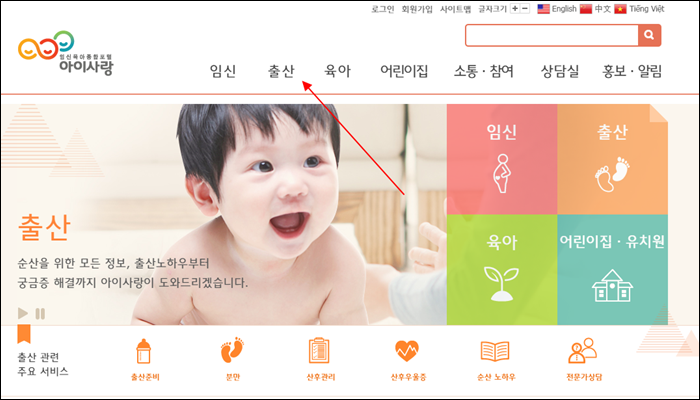This screenshot has width=700, height=400.
Task: Click the magnifier search button
Action: pos(649,35)
